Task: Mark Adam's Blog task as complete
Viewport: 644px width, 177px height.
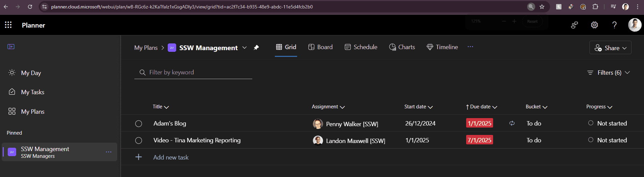Action: pos(138,124)
